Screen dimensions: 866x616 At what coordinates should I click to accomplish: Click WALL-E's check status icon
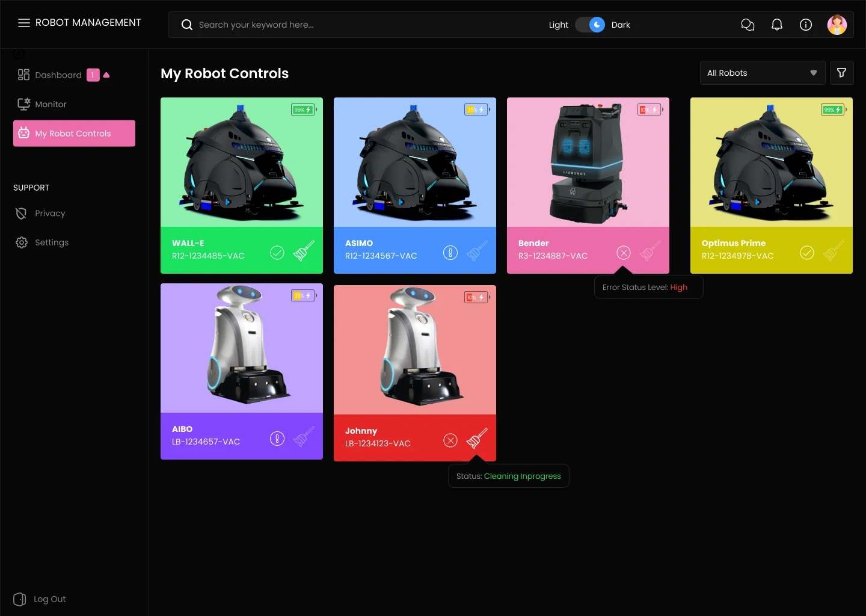pos(277,253)
